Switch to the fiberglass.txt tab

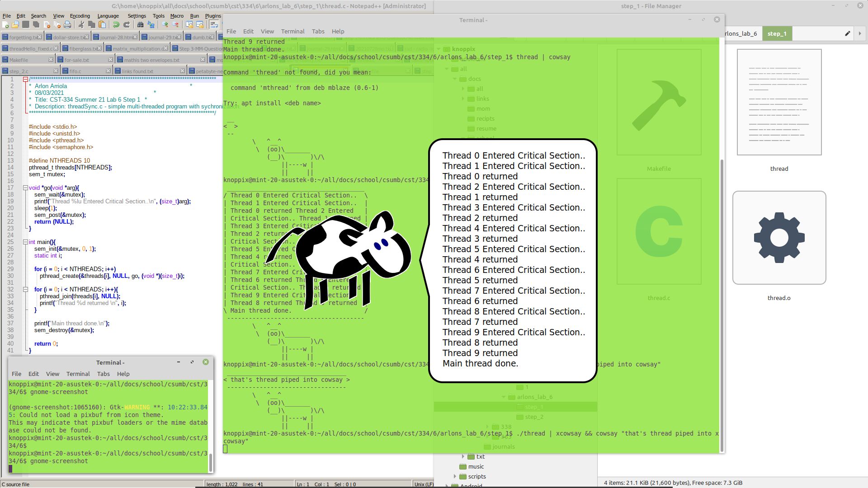[82, 48]
